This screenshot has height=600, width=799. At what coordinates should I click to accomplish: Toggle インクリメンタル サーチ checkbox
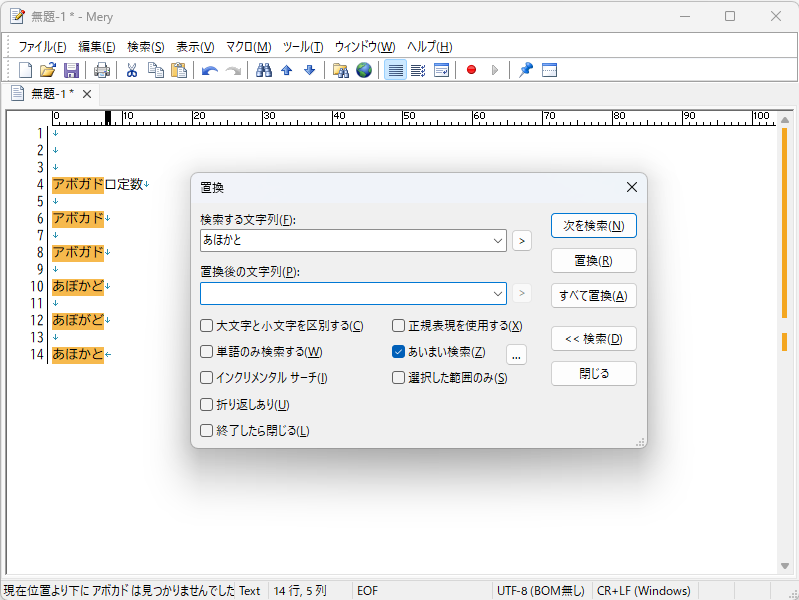tap(206, 378)
